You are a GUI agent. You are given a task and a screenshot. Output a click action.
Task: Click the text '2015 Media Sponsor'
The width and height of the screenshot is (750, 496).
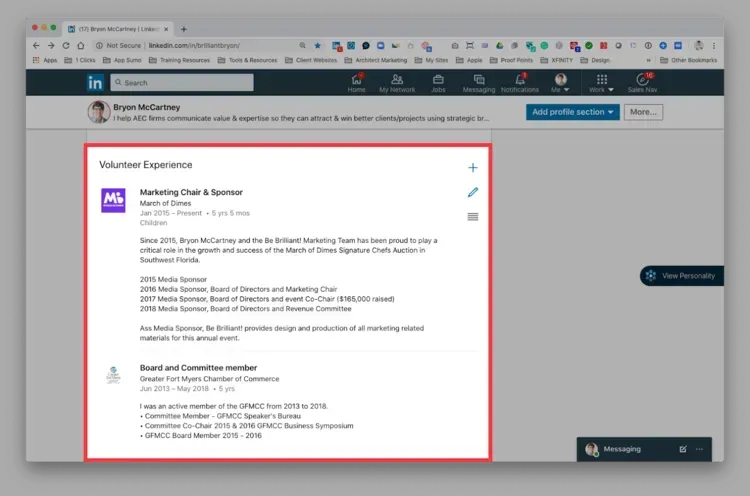173,279
